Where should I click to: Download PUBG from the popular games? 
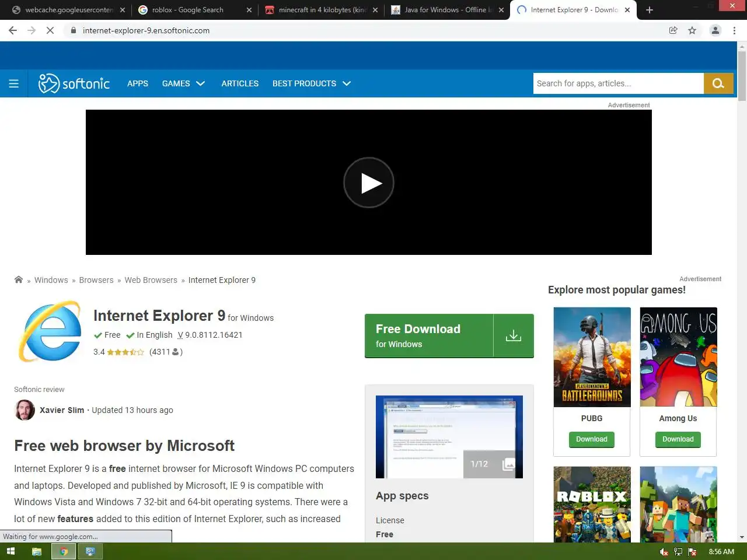pyautogui.click(x=592, y=439)
